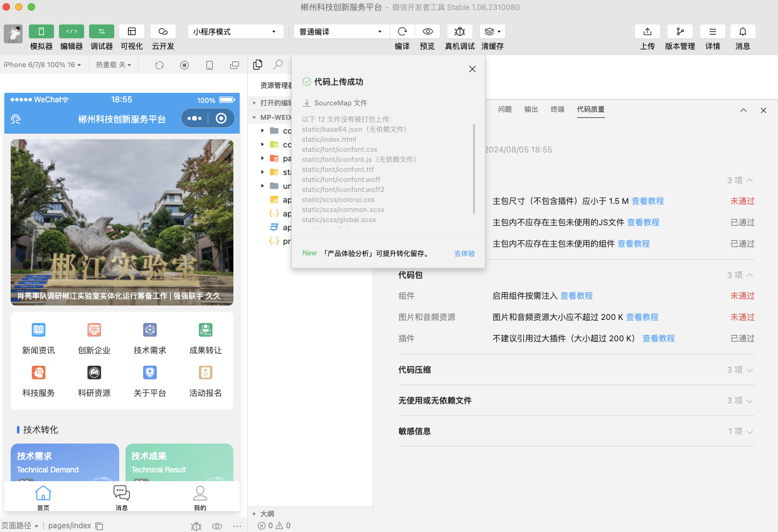Open the Visualization (可视化) tool
This screenshot has width=778, height=532.
click(132, 31)
